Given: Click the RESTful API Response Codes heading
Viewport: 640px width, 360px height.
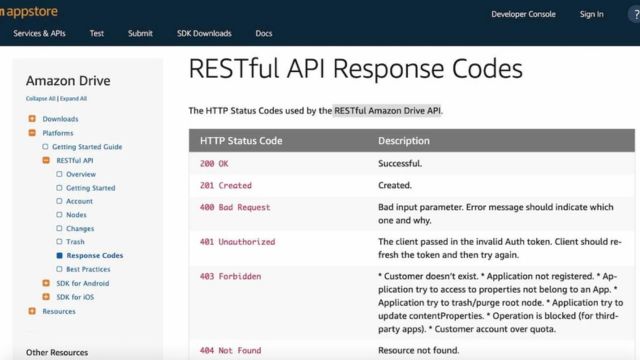Looking at the screenshot, I should pyautogui.click(x=356, y=69).
